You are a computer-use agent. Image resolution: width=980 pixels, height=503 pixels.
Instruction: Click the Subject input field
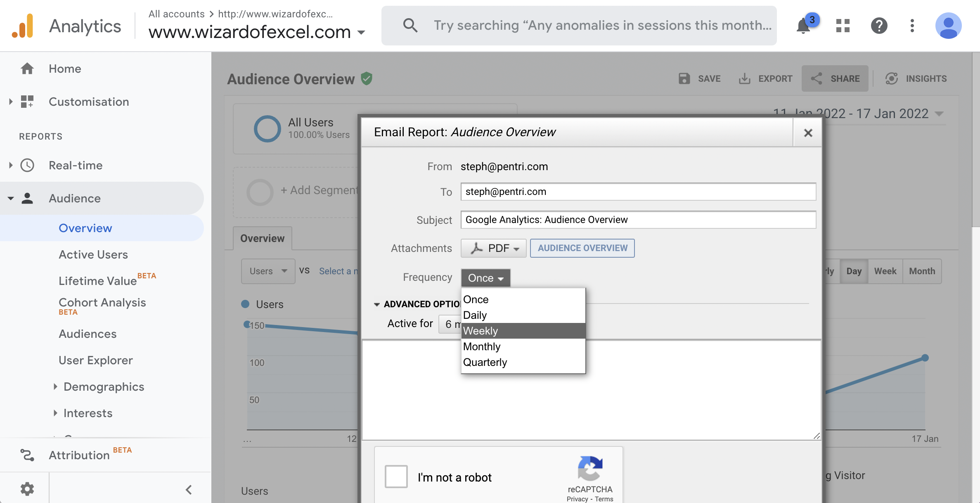point(638,220)
